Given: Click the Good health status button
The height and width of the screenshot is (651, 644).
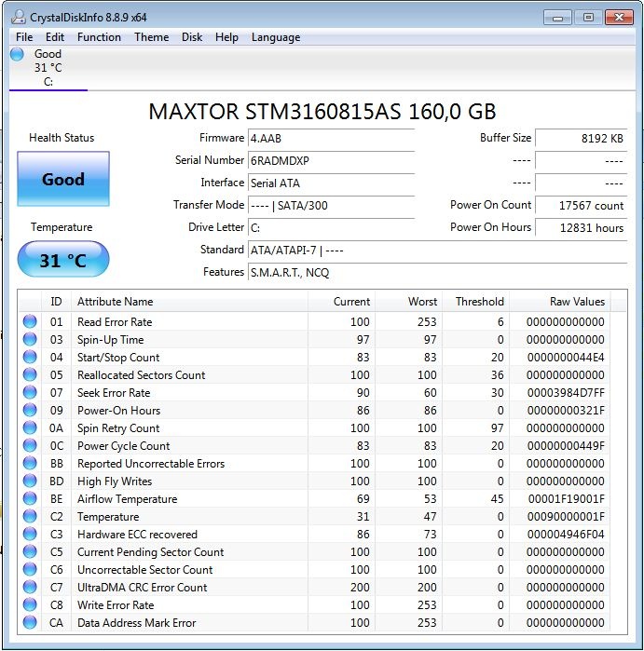Looking at the screenshot, I should point(63,180).
